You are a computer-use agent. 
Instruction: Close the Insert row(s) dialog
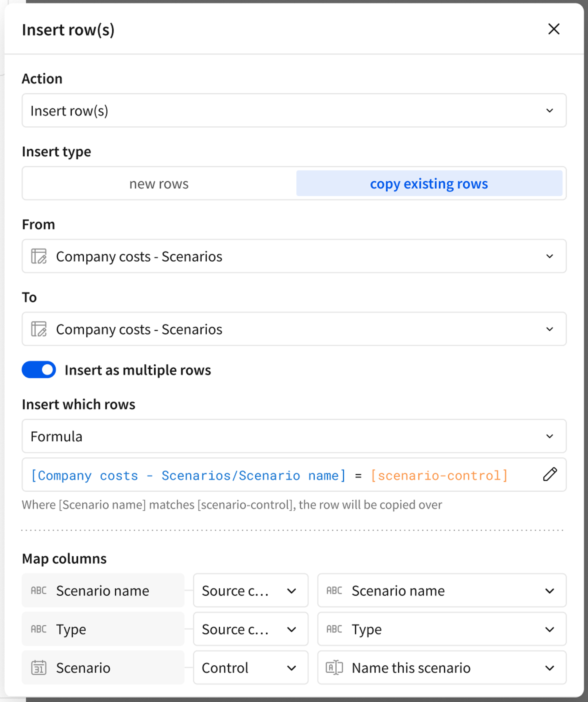click(554, 29)
